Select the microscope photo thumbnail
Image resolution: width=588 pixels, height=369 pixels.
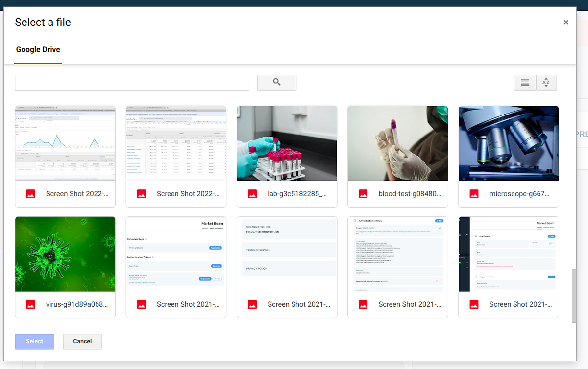pyautogui.click(x=508, y=143)
